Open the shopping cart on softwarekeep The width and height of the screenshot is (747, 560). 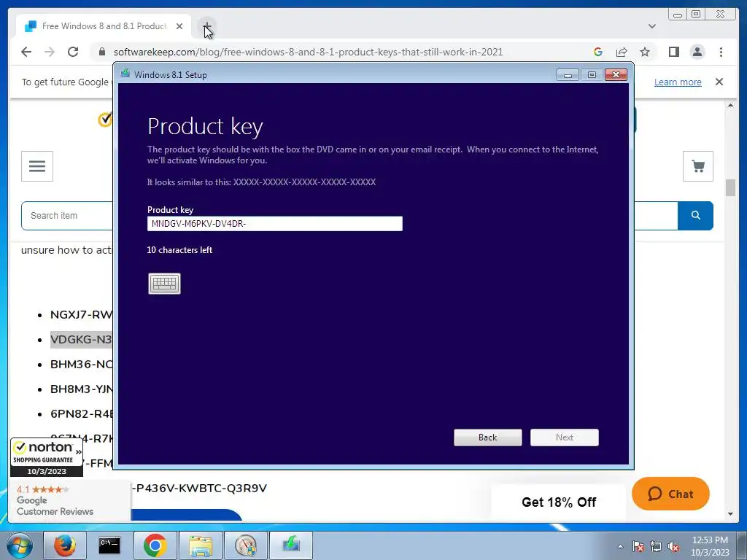[698, 166]
